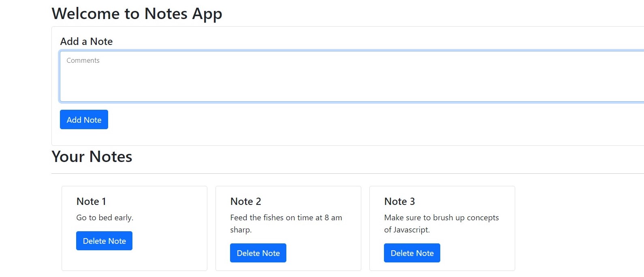
Task: Click the 'Your Notes' heading
Action: (92, 157)
